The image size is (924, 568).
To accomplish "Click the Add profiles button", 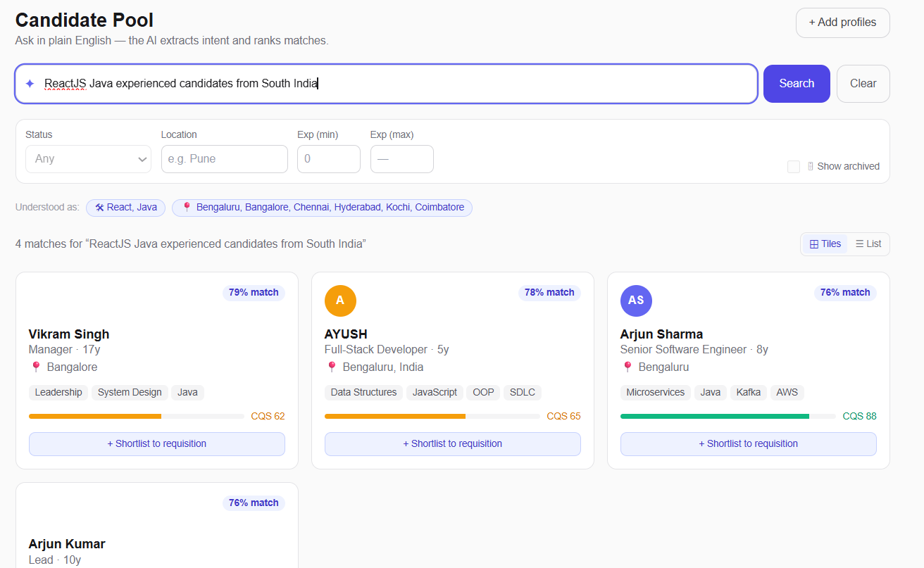I will click(842, 23).
